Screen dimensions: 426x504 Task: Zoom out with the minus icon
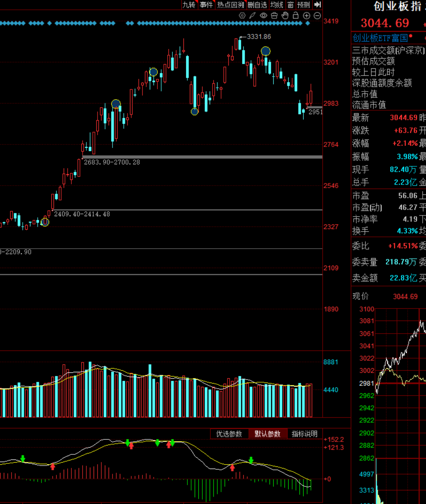click(x=317, y=16)
